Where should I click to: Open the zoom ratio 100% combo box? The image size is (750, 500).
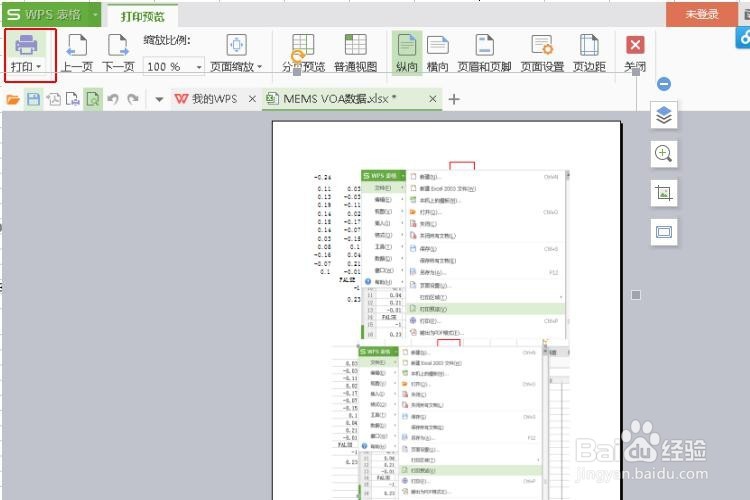[x=174, y=67]
